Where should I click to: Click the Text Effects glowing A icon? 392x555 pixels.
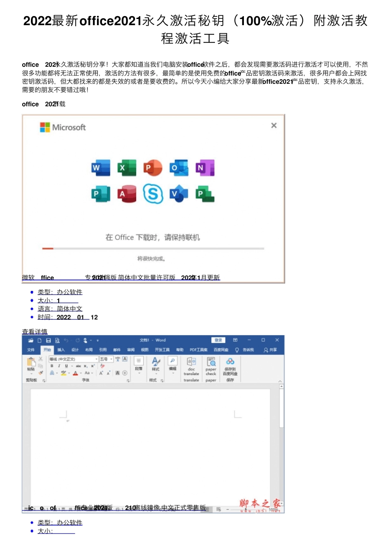click(x=52, y=373)
